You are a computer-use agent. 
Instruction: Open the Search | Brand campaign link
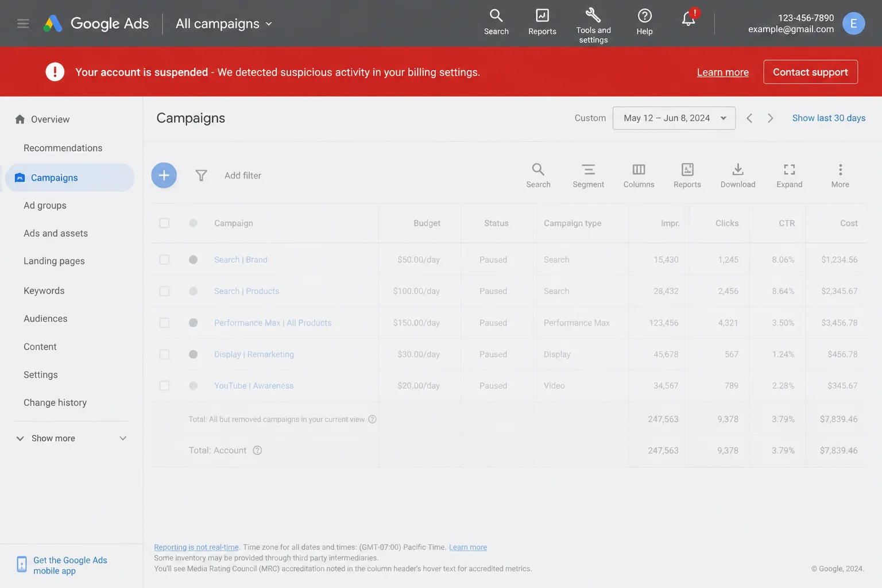tap(241, 260)
